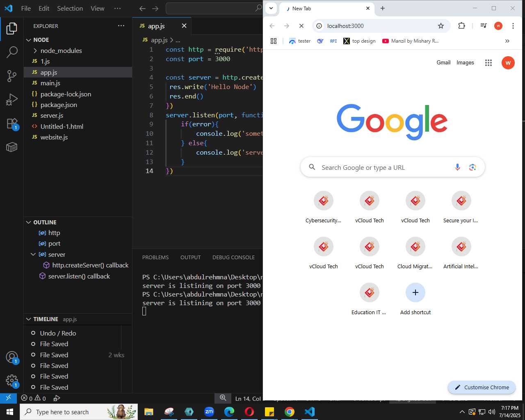The width and height of the screenshot is (525, 420).
Task: Go forward with VS Code title bar arrow
Action: click(x=155, y=8)
